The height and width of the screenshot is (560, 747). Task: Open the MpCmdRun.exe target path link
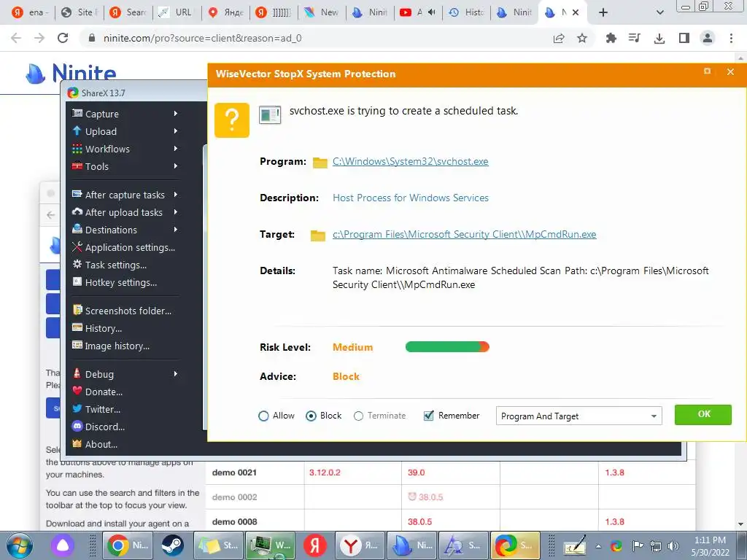[465, 234]
